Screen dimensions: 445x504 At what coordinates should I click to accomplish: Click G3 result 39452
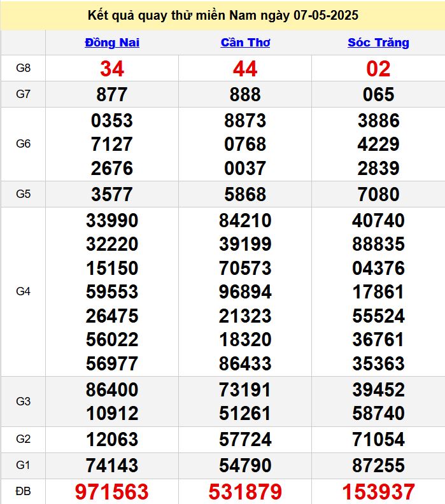click(x=378, y=389)
